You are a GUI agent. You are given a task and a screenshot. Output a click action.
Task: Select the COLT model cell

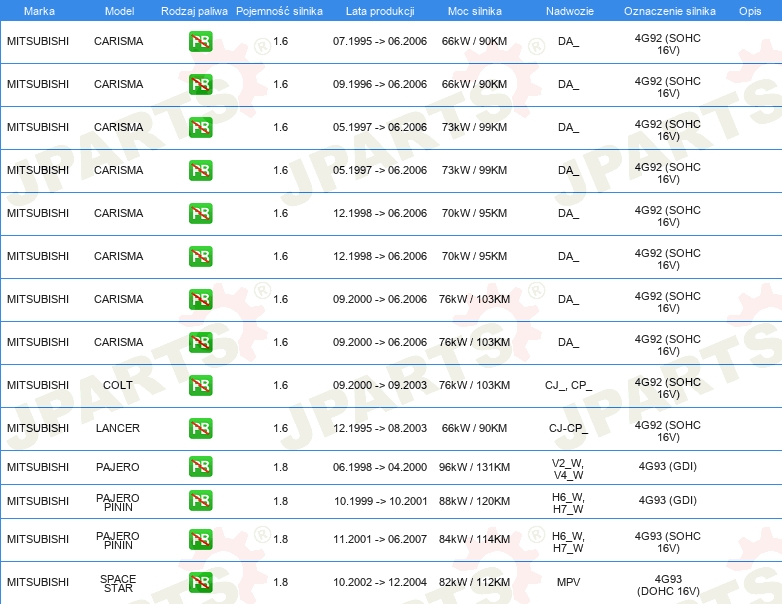pyautogui.click(x=118, y=385)
